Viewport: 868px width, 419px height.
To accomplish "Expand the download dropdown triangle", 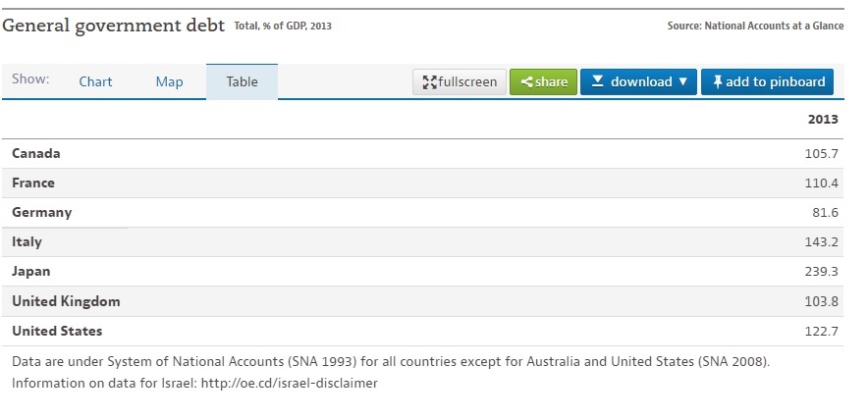I will [682, 81].
